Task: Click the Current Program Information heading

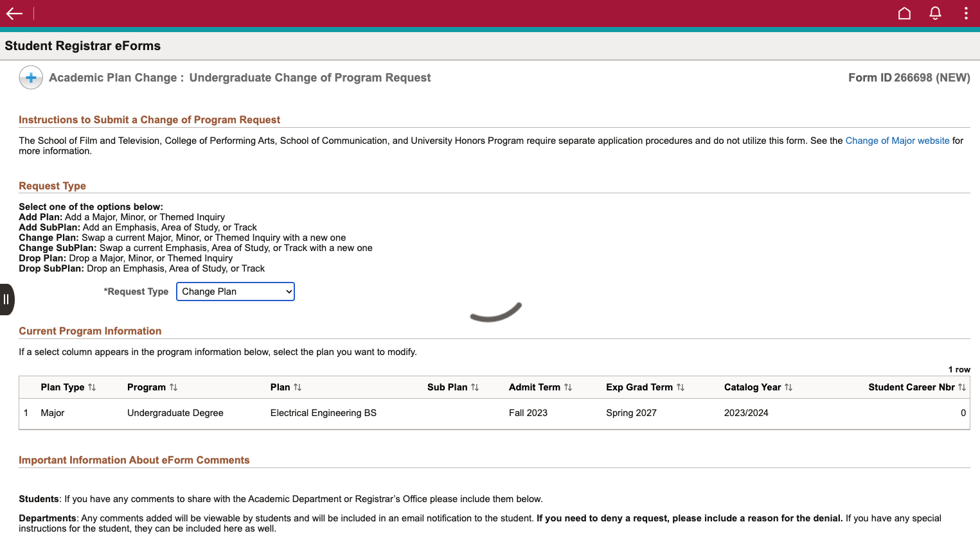Action: [x=90, y=331]
